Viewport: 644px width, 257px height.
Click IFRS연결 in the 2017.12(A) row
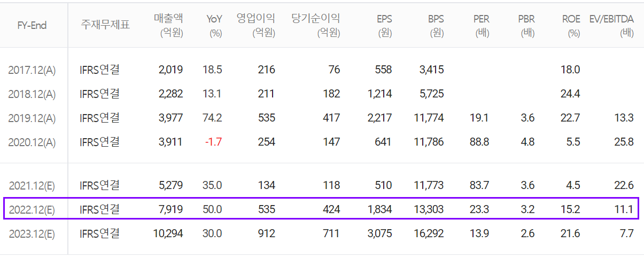[x=99, y=70]
